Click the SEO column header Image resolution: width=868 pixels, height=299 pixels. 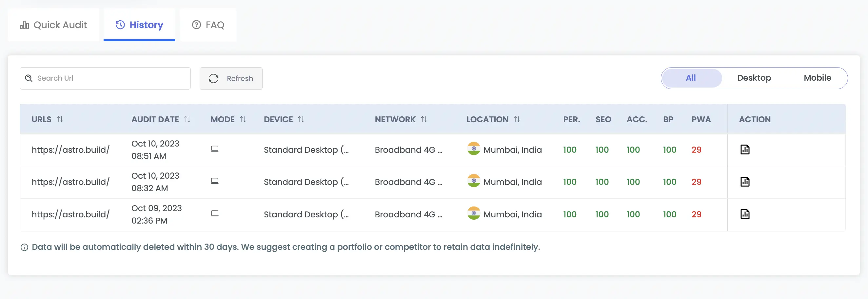click(603, 119)
